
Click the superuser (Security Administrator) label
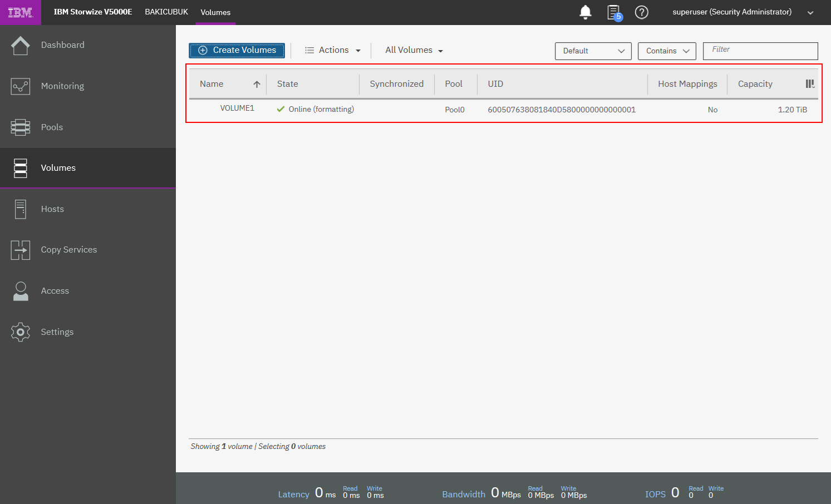(732, 12)
